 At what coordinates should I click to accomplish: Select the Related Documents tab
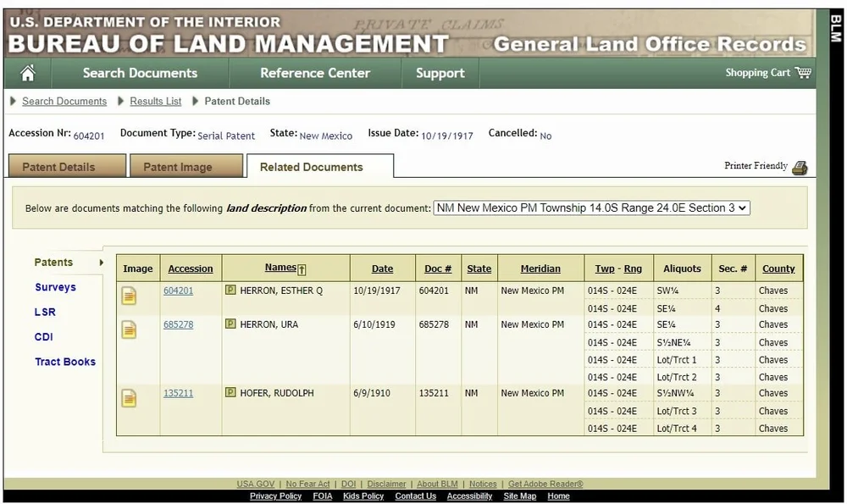coord(320,166)
